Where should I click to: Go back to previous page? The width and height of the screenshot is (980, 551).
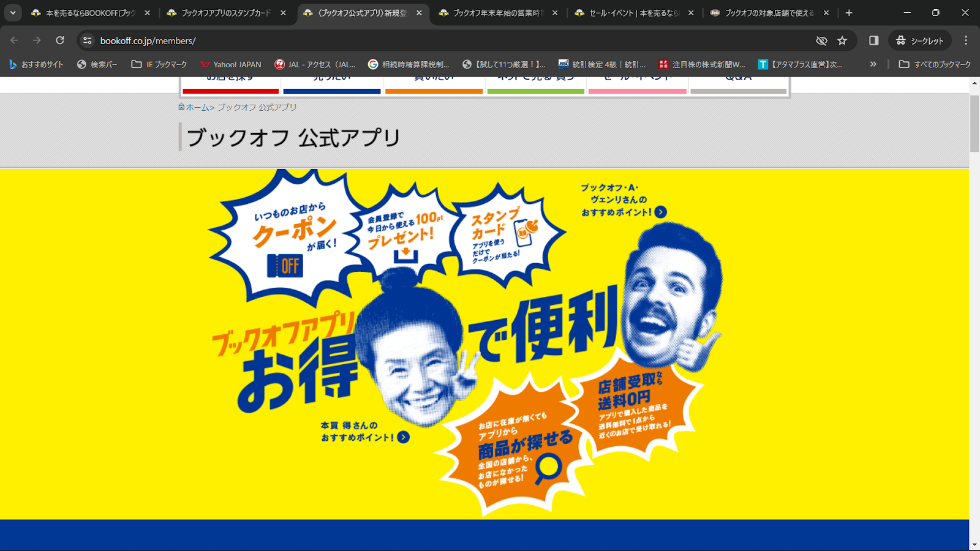click(x=14, y=40)
